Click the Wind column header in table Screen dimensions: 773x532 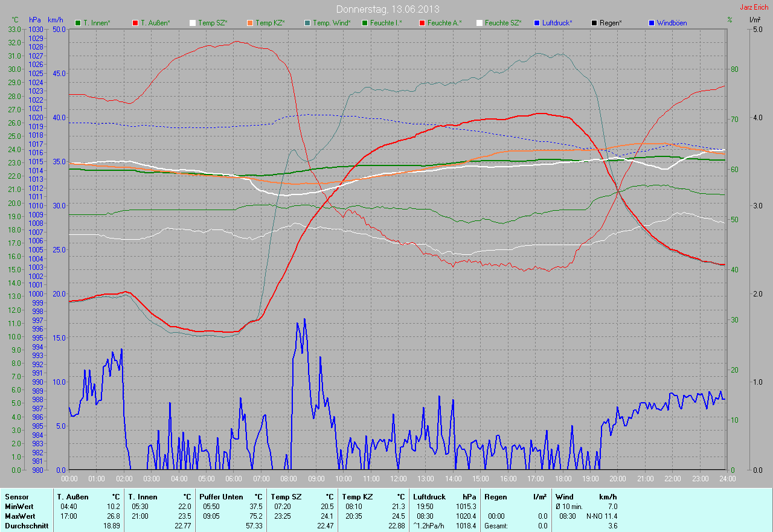pos(565,497)
